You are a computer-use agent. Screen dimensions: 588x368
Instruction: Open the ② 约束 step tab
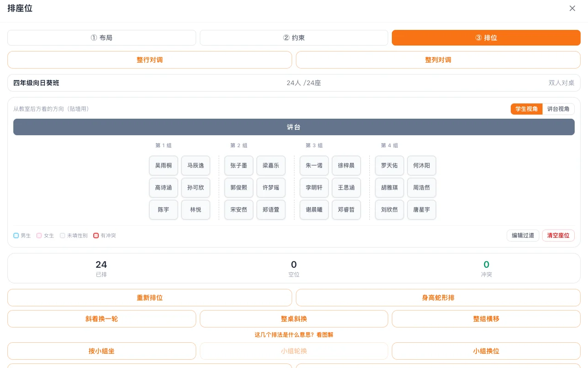click(294, 38)
